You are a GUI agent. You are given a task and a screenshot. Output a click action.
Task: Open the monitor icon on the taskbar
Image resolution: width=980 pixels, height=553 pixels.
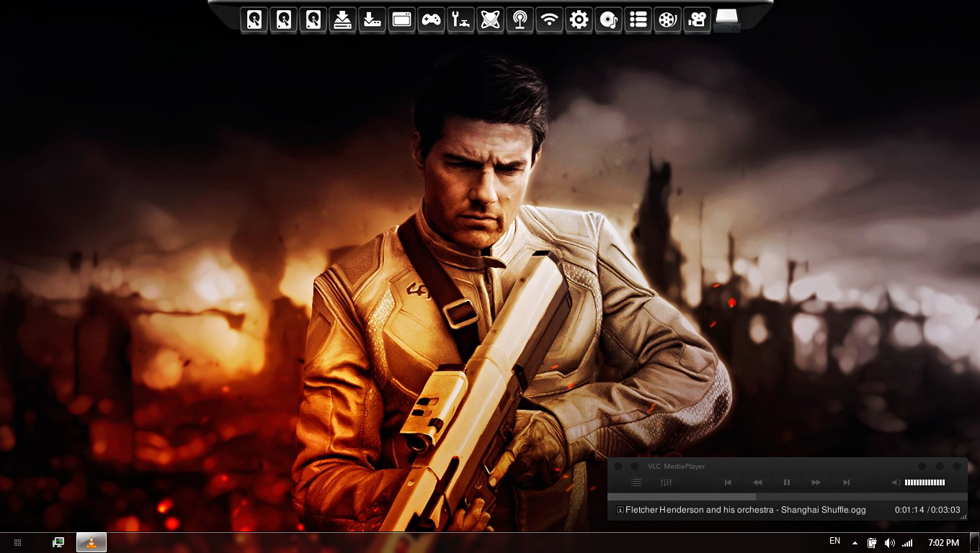[x=58, y=542]
